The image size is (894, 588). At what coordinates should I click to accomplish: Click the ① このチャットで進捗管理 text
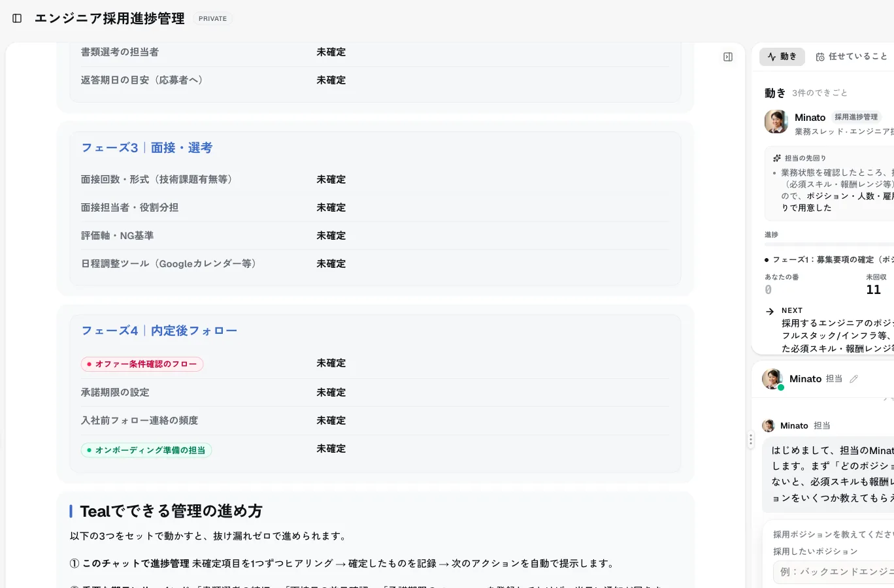coord(129,563)
